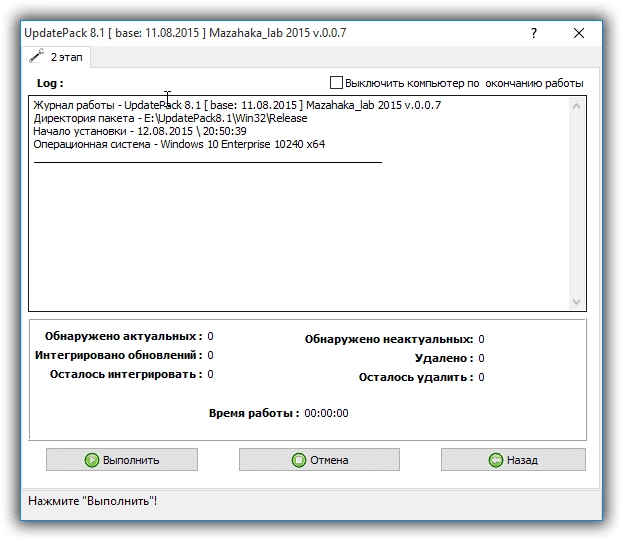The width and height of the screenshot is (623, 541).
Task: Click the Отмена button label
Action: (x=329, y=460)
